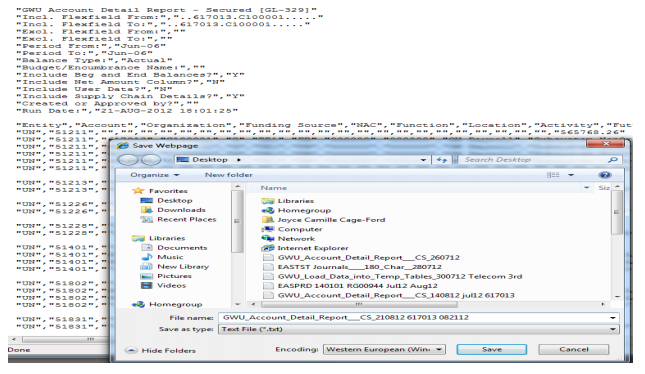Click the Cancel button
This screenshot has height=374, width=645.
click(573, 349)
